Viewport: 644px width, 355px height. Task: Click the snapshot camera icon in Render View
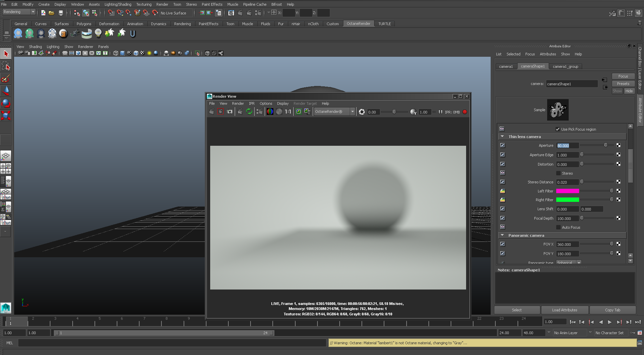click(230, 112)
